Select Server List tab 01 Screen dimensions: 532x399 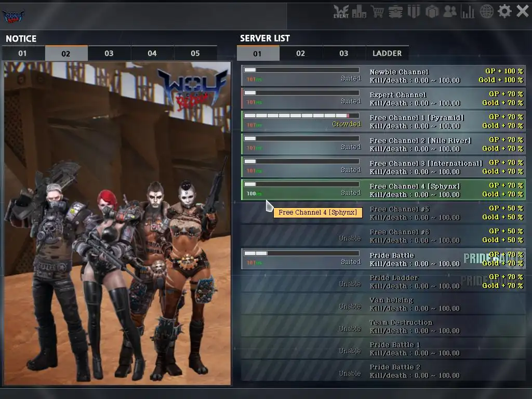coord(258,54)
